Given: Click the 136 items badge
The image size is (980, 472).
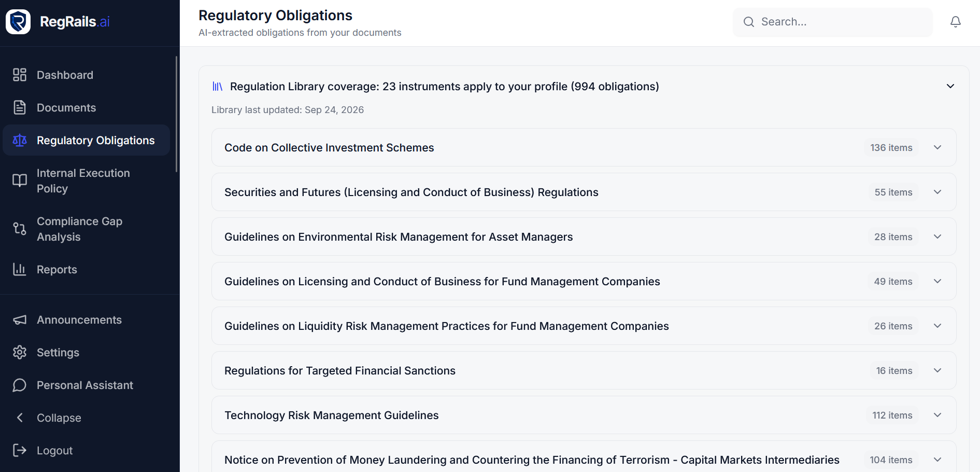Looking at the screenshot, I should (891, 147).
